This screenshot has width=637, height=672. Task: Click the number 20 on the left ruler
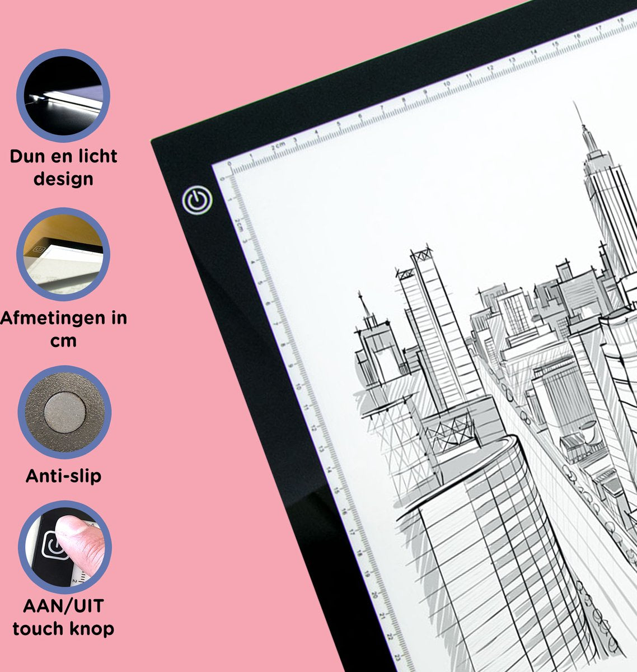point(374,594)
